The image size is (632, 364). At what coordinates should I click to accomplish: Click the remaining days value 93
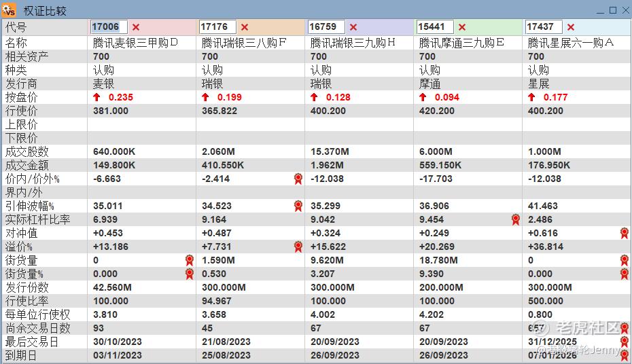(99, 328)
